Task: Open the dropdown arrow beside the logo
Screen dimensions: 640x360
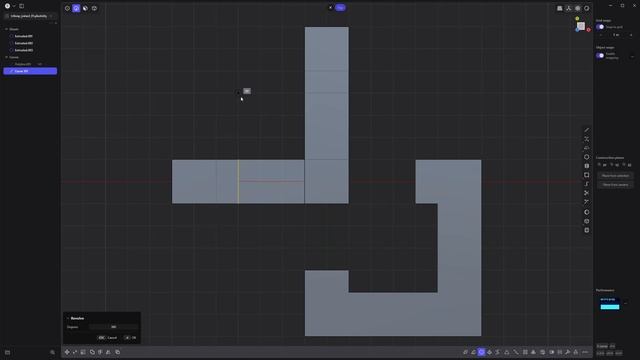Action: 14,6
